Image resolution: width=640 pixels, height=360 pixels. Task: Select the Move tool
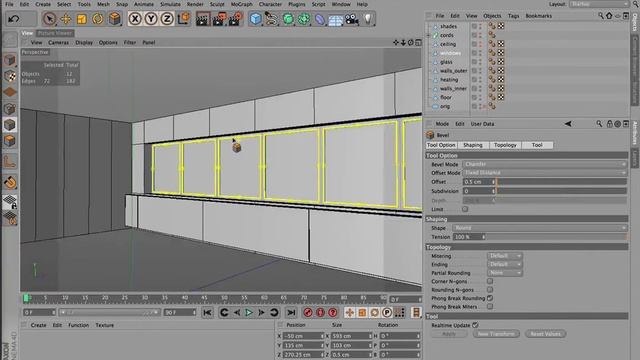point(66,19)
